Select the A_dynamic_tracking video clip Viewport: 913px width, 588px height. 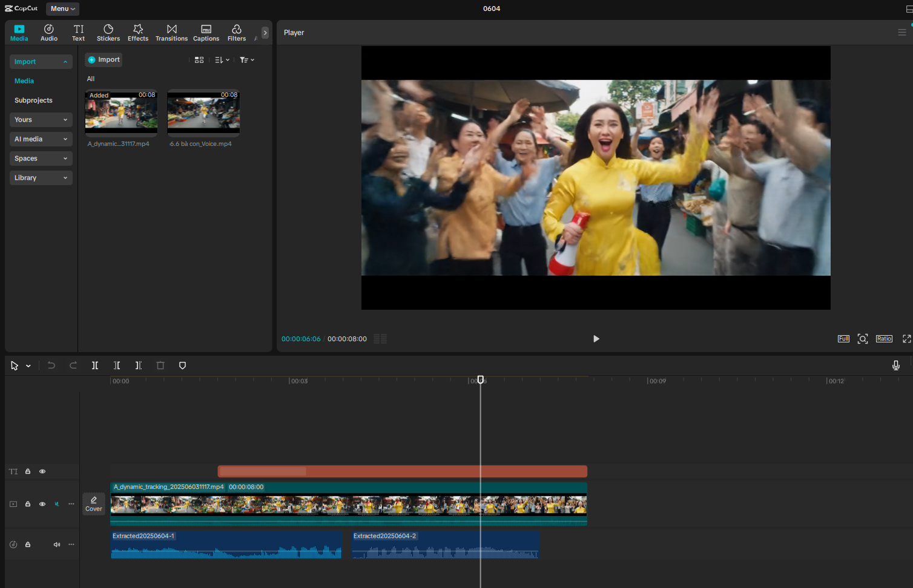[x=349, y=504]
